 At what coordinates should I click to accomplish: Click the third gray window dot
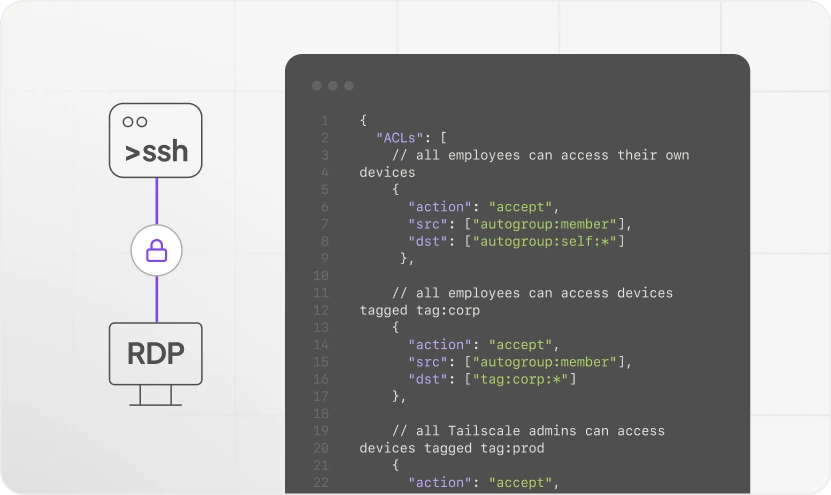(349, 86)
